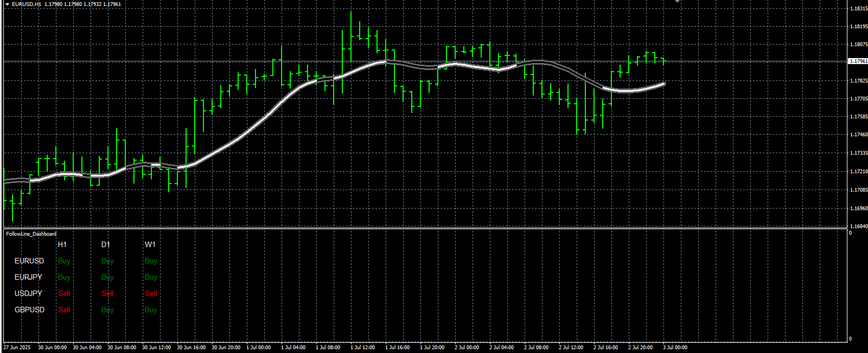This screenshot has width=868, height=353.
Task: Click EURUSD D1 Buy signal
Action: [107, 261]
